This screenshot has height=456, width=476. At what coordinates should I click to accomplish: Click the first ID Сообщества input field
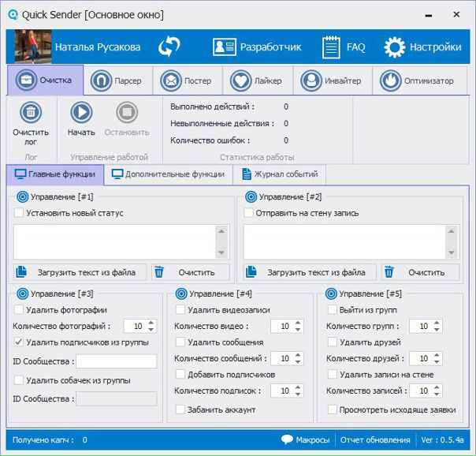point(116,361)
